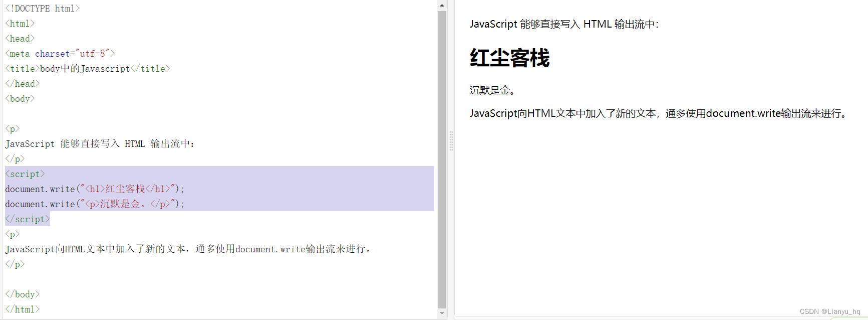Click the scrollbar up arrow in code pane
Viewport: 868px width, 320px height.
coord(442,6)
